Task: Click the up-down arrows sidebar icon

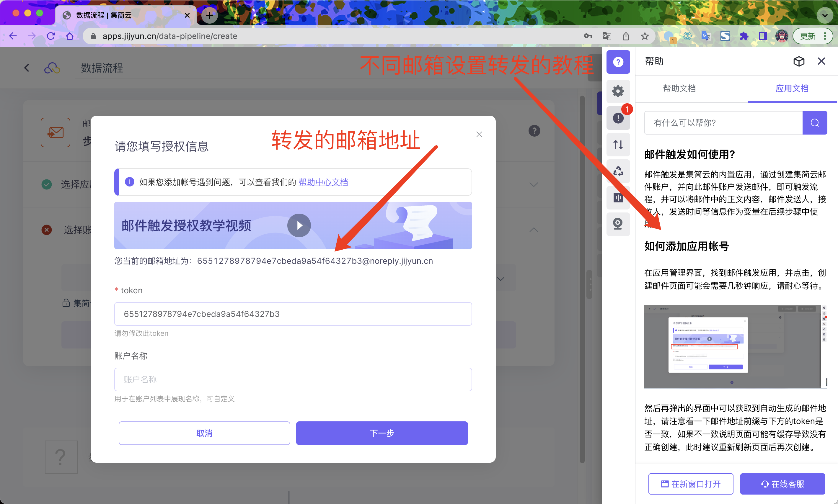Action: pos(618,145)
